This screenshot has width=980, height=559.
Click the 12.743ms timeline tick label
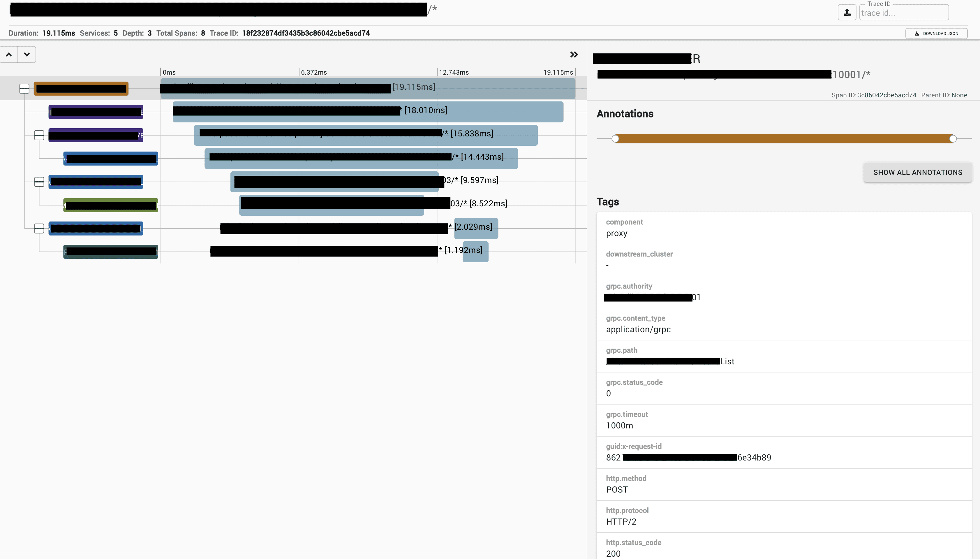454,72
